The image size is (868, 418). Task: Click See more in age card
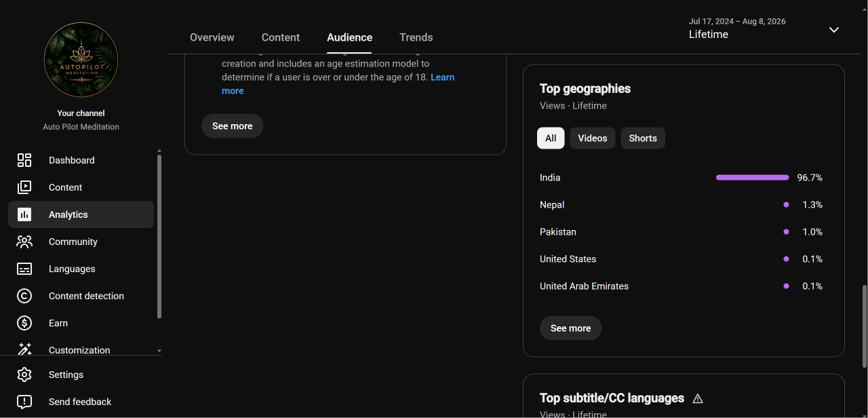coord(232,126)
